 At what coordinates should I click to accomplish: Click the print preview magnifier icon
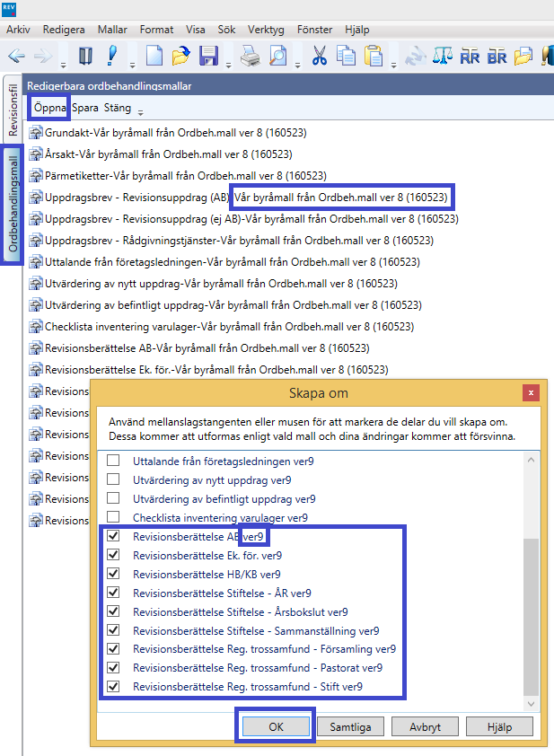coord(278,57)
